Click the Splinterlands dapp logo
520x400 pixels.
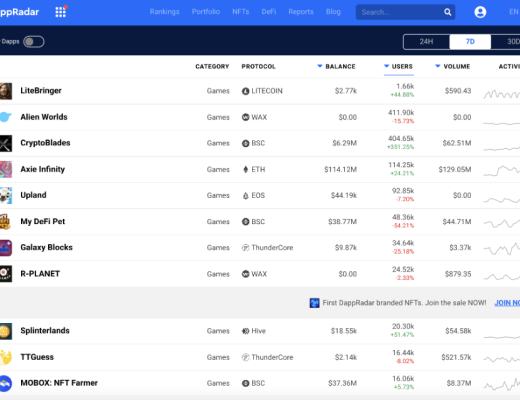(x=6, y=331)
